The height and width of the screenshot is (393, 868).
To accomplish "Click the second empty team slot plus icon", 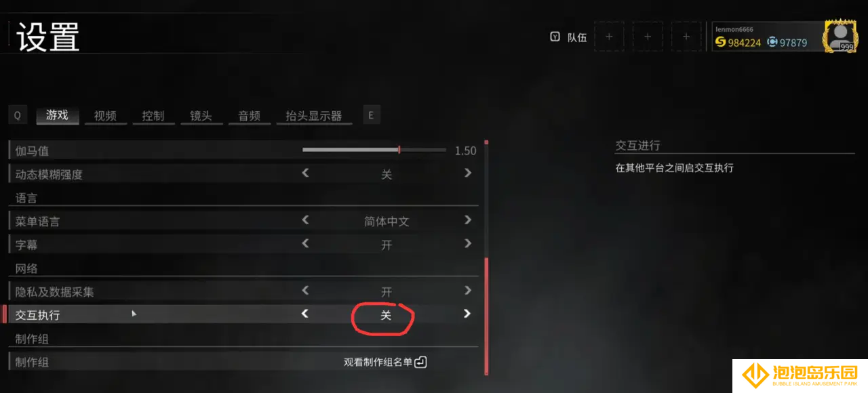I will [x=648, y=37].
